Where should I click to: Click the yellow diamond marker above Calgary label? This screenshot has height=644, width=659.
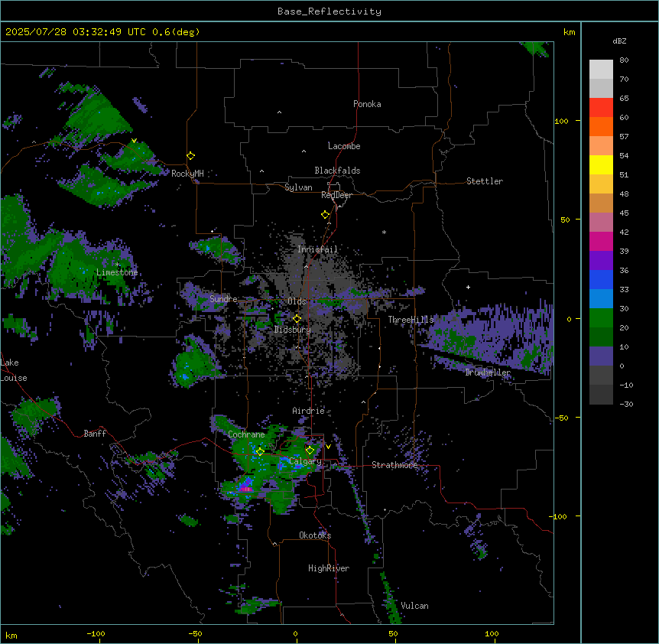coord(310,450)
